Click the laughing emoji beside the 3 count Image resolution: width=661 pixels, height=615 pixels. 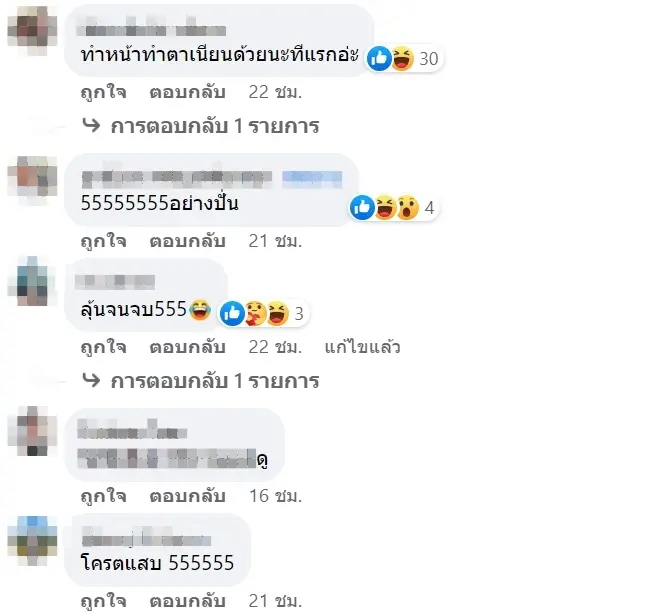(x=277, y=313)
